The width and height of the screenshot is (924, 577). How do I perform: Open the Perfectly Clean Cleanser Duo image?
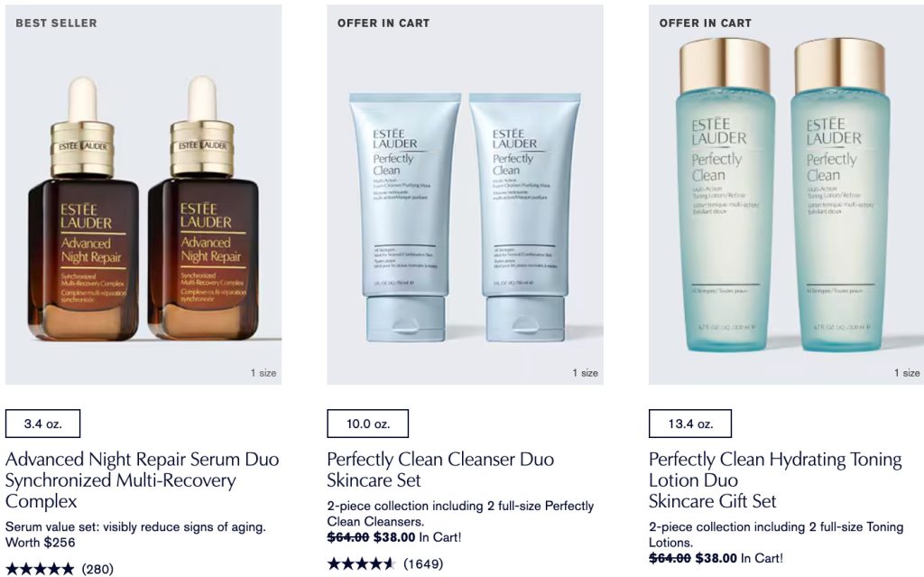tap(465, 195)
